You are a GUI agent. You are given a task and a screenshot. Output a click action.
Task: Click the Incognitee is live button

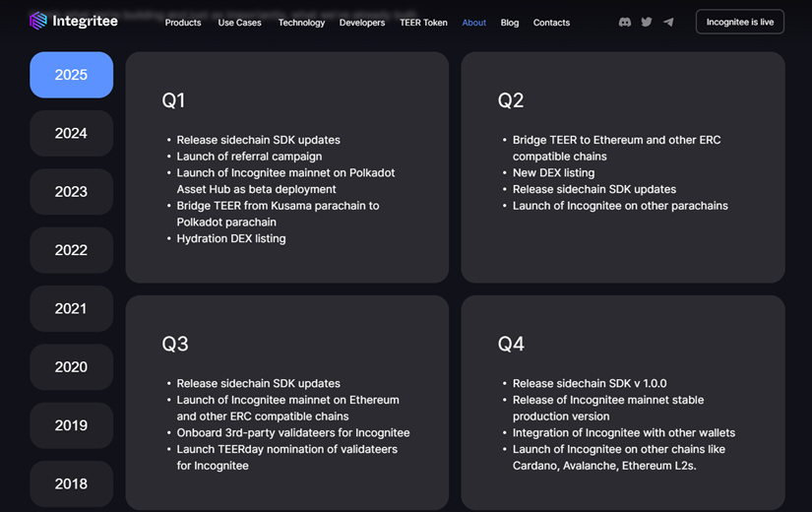pyautogui.click(x=740, y=22)
